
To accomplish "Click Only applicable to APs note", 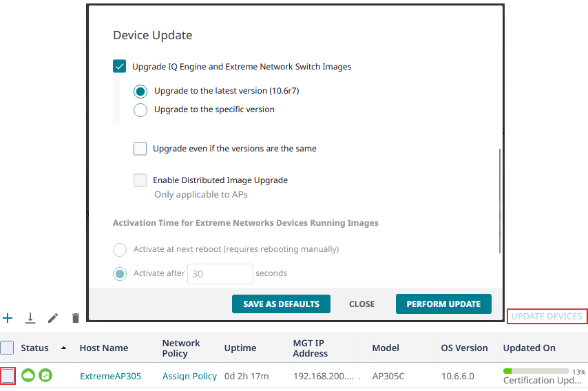I will 201,195.
